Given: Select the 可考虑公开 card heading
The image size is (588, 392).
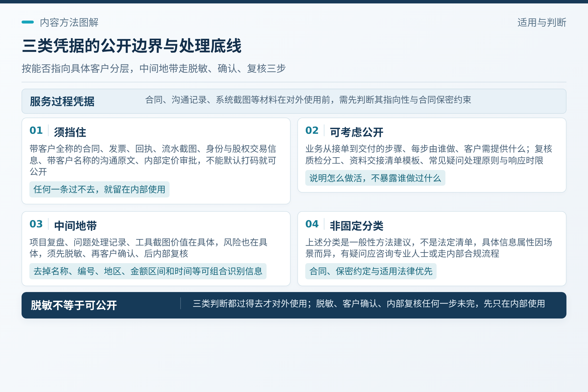Looking at the screenshot, I should [356, 132].
